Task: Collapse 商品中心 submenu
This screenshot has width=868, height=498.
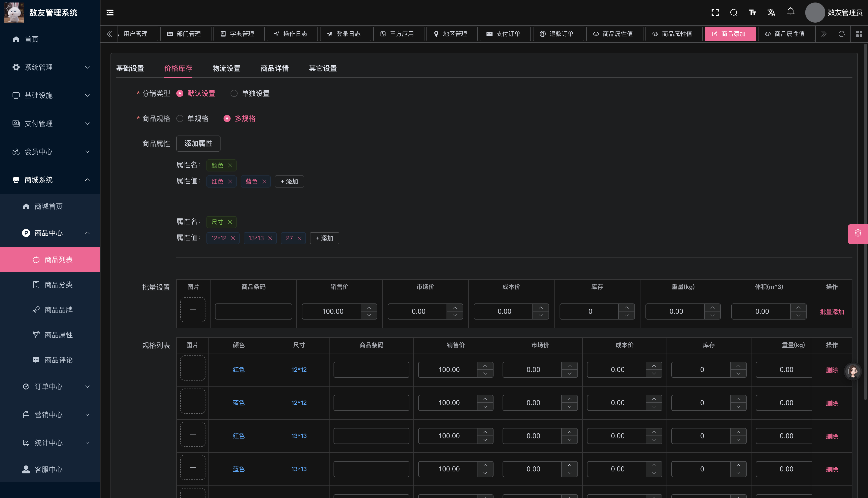Action: (50, 233)
